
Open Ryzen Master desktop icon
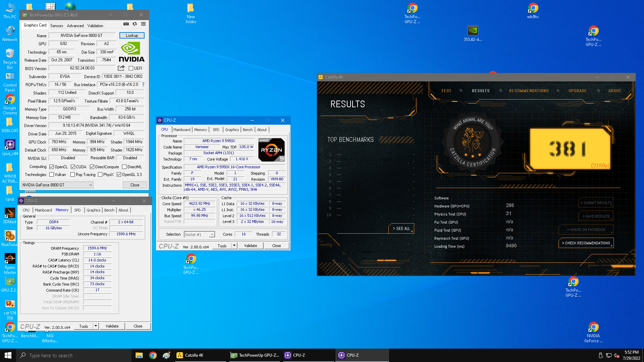[10, 264]
